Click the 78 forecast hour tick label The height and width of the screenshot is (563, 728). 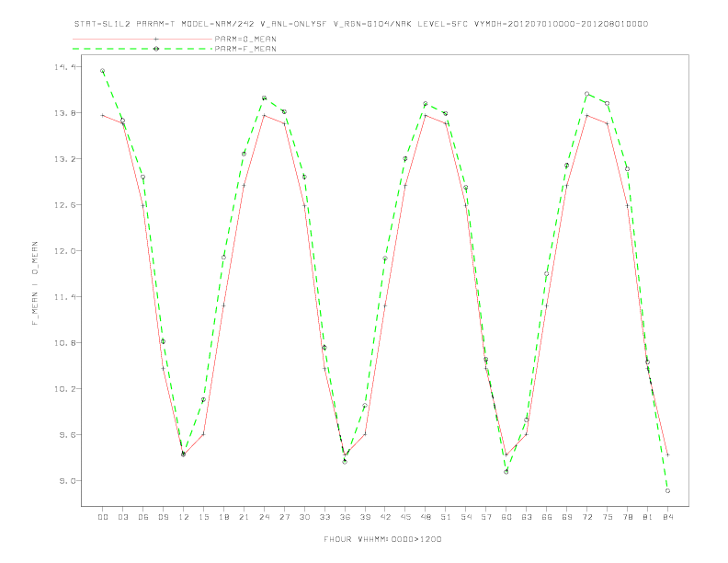click(627, 517)
